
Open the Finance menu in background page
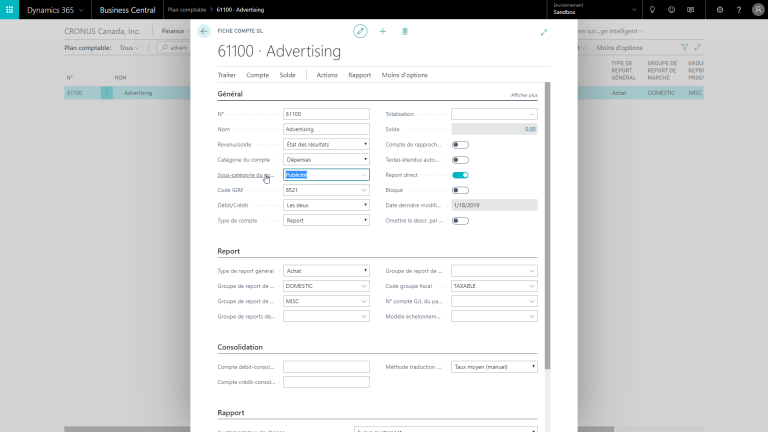coord(173,31)
